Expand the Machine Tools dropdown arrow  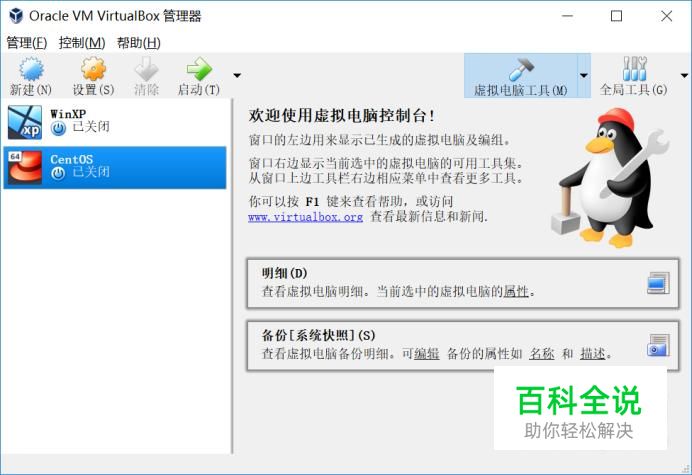[x=584, y=75]
